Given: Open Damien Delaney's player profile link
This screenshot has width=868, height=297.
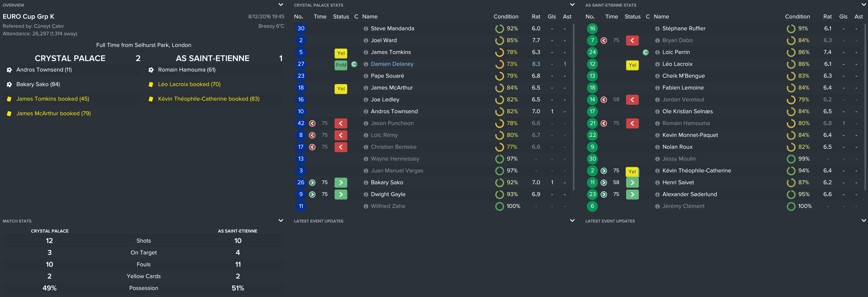Looking at the screenshot, I should click(x=392, y=64).
